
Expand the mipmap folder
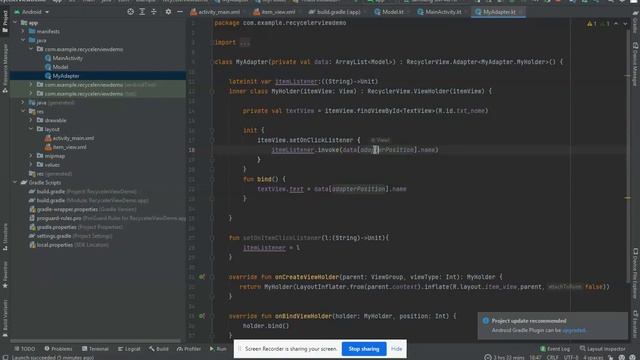pyautogui.click(x=31, y=156)
